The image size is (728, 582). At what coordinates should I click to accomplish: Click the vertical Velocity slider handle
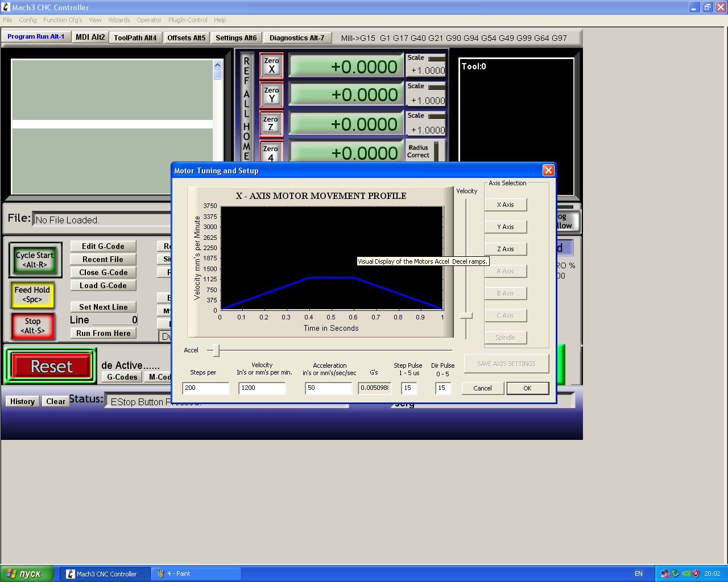[x=466, y=316]
